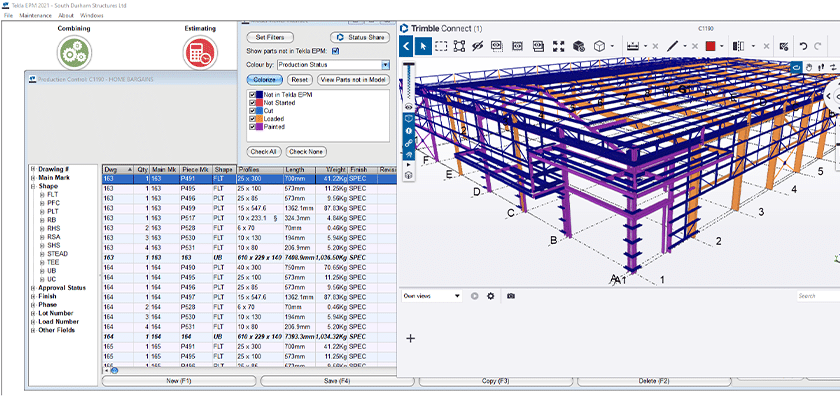Add a new view with plus icon
Image resolution: width=840 pixels, height=400 pixels.
pyautogui.click(x=411, y=338)
